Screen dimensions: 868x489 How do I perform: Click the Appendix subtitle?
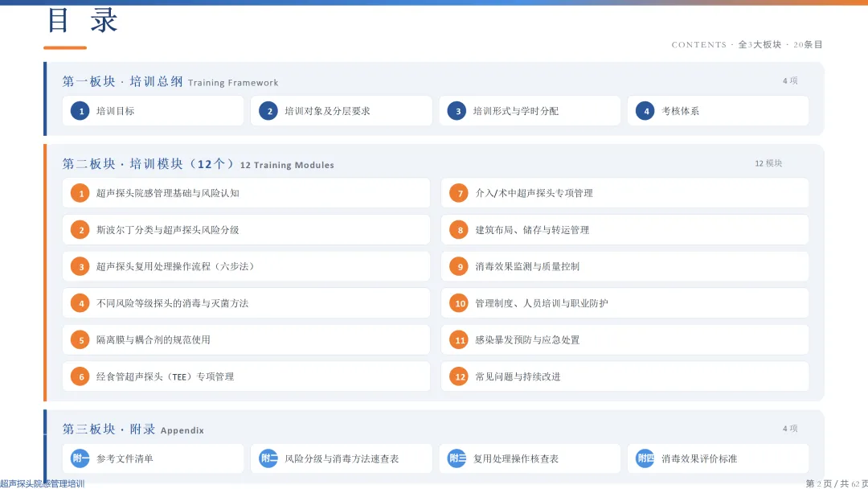(182, 430)
